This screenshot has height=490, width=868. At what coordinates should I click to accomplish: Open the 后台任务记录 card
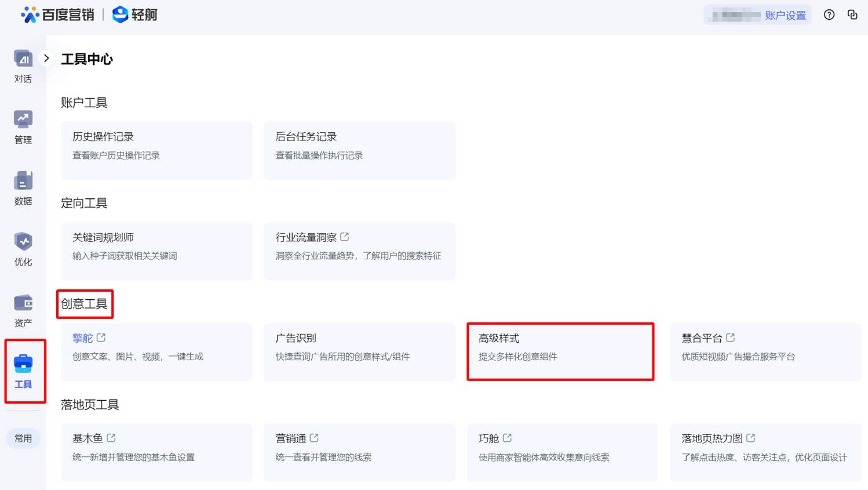tap(359, 150)
